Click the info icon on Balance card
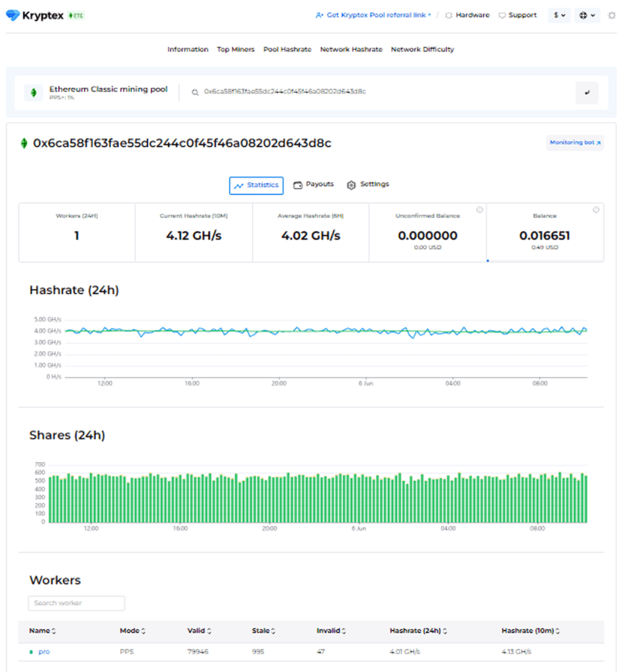628x672 pixels. 597,209
